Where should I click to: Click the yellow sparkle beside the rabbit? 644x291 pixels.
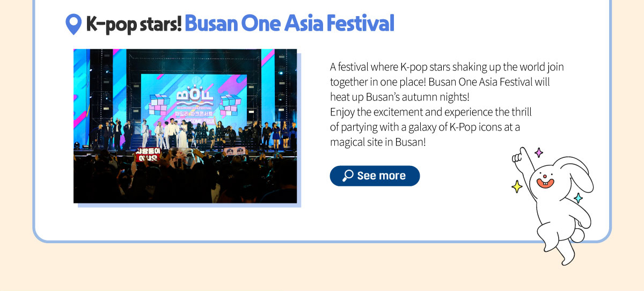517,186
